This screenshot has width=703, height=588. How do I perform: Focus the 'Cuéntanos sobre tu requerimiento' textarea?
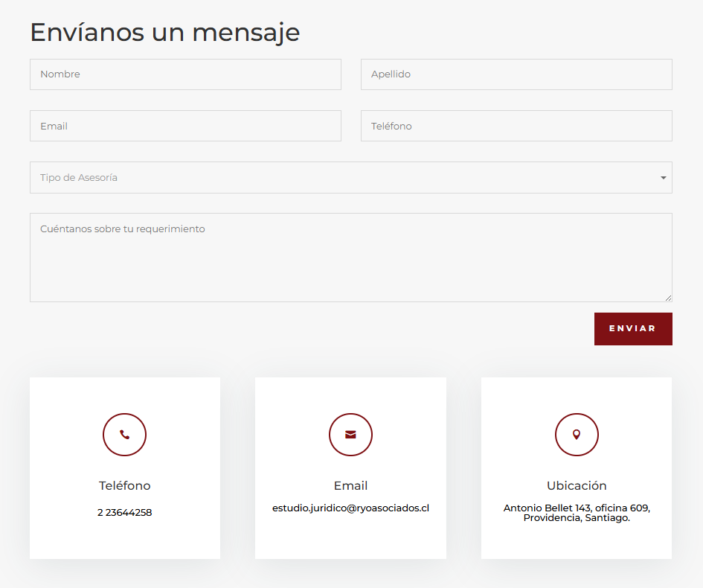click(x=350, y=258)
